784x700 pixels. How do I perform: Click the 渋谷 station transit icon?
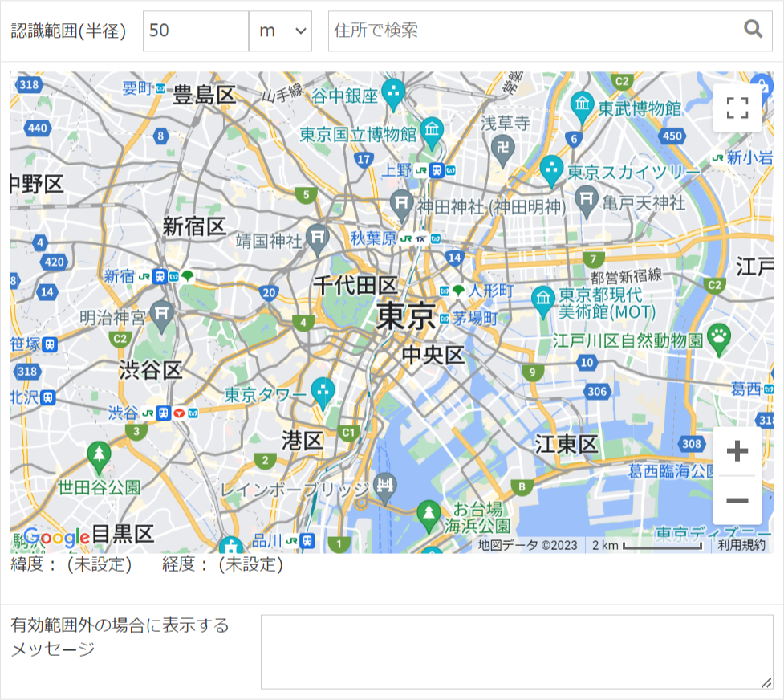(x=163, y=413)
